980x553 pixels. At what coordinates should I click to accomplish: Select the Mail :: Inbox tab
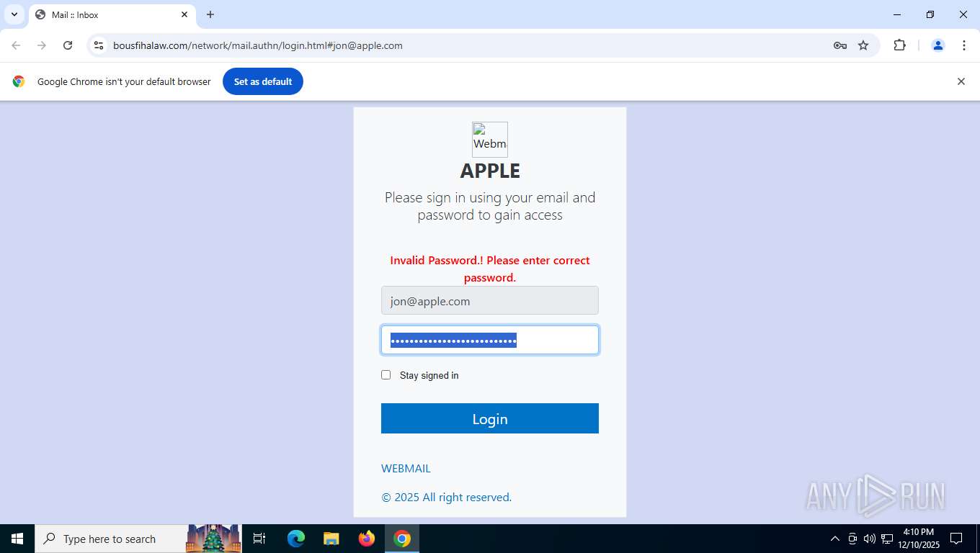pos(112,14)
